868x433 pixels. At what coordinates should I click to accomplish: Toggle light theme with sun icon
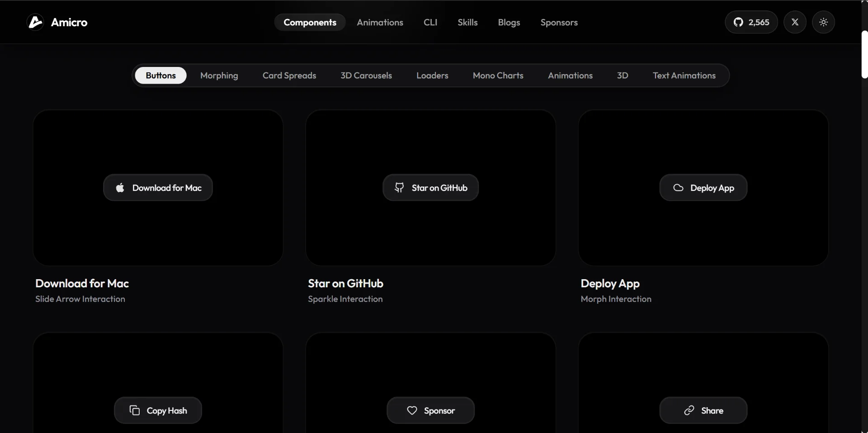tap(823, 22)
